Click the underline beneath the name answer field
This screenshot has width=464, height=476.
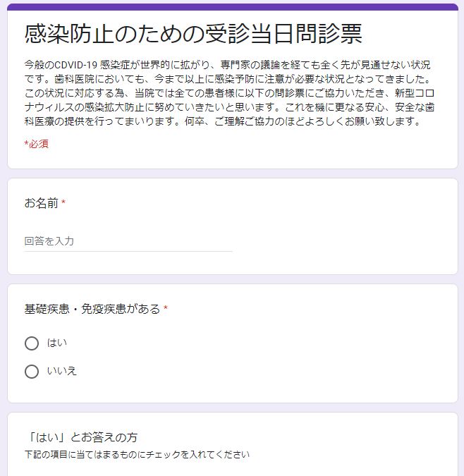click(128, 251)
